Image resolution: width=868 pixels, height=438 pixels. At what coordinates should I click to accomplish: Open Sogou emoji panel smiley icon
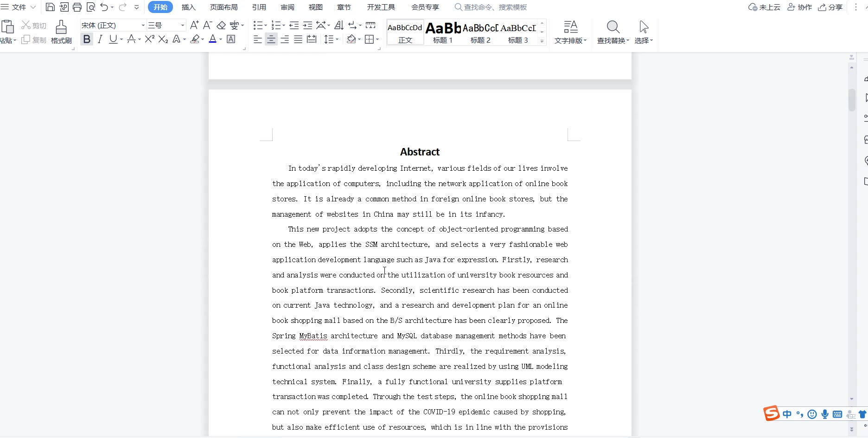[x=812, y=414]
